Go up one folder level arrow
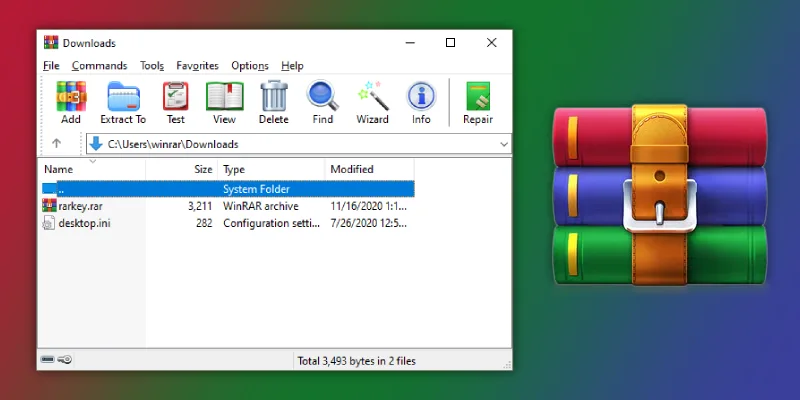This screenshot has height=400, width=800. (57, 144)
